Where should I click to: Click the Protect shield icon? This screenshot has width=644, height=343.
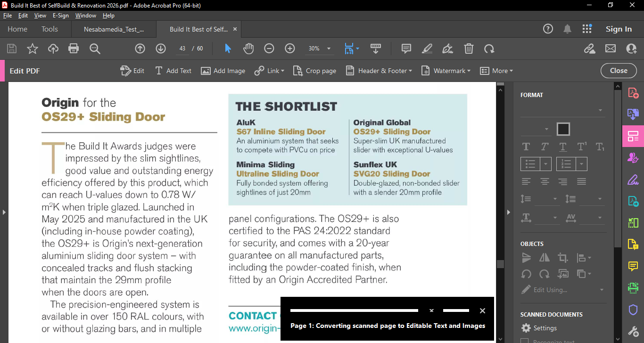pyautogui.click(x=633, y=310)
